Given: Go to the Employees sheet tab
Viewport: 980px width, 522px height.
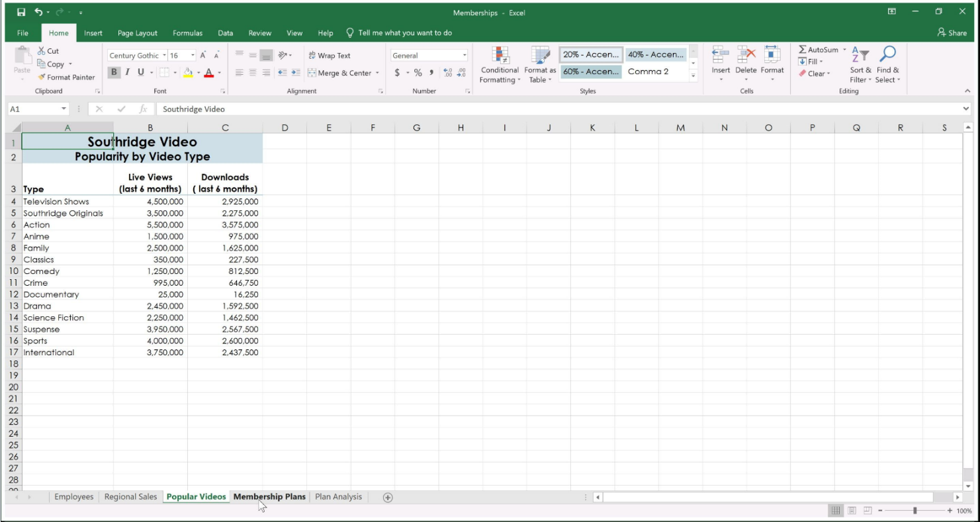Looking at the screenshot, I should (74, 497).
